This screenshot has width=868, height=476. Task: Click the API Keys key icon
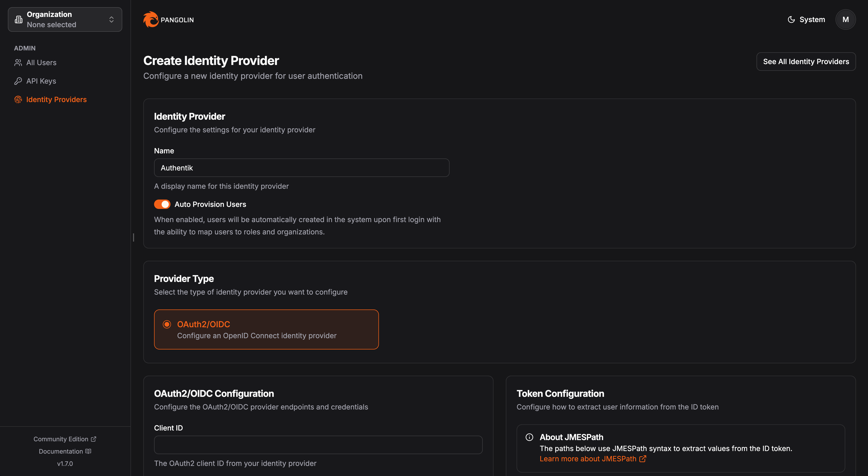point(18,81)
